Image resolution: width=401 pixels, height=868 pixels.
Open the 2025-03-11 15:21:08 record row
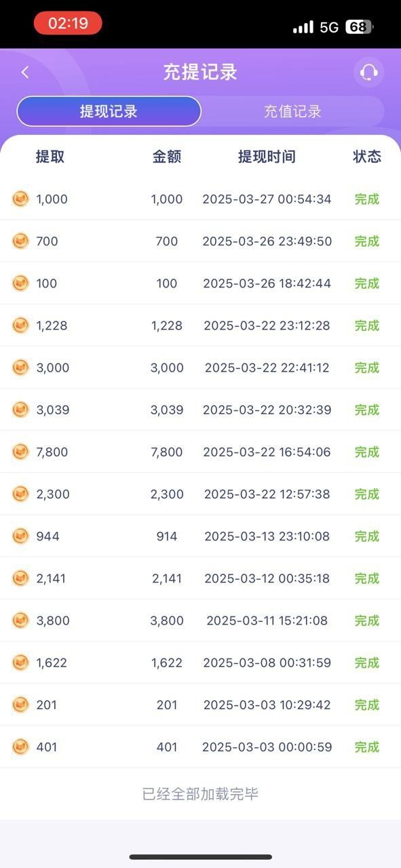pos(200,620)
